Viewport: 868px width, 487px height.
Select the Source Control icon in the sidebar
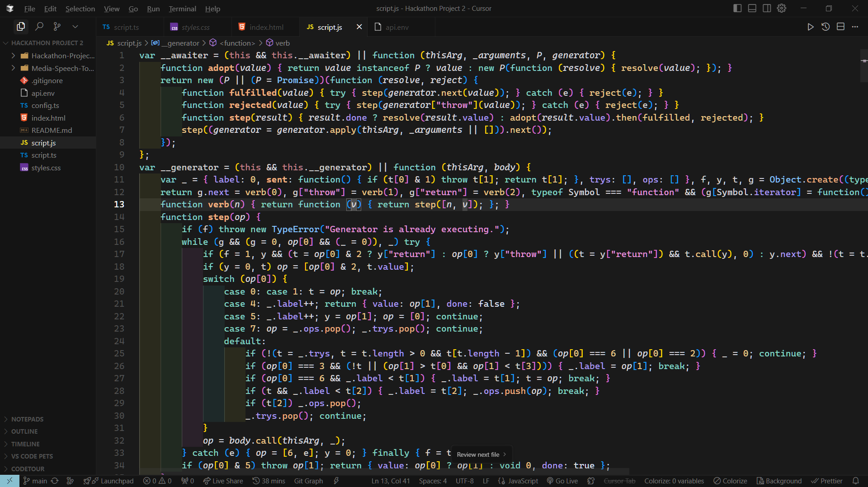(57, 27)
